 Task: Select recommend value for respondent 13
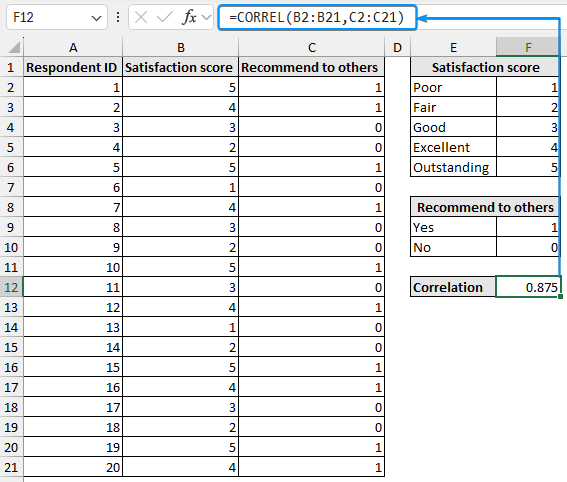pos(312,328)
